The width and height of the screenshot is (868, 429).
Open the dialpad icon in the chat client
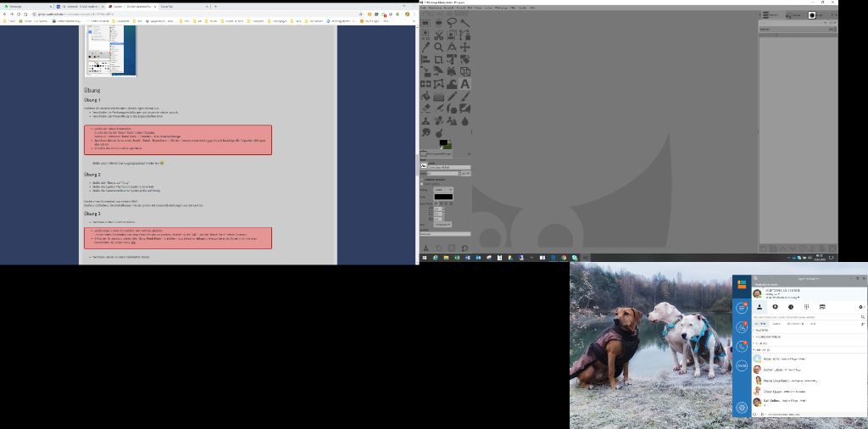[x=807, y=307]
